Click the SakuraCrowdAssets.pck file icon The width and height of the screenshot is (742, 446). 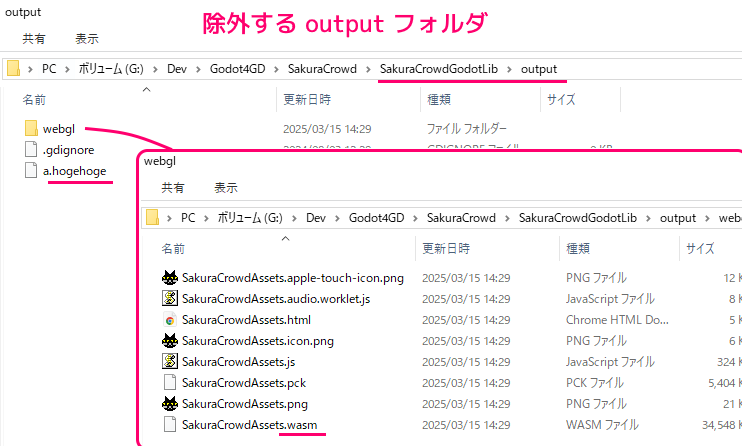coord(170,383)
